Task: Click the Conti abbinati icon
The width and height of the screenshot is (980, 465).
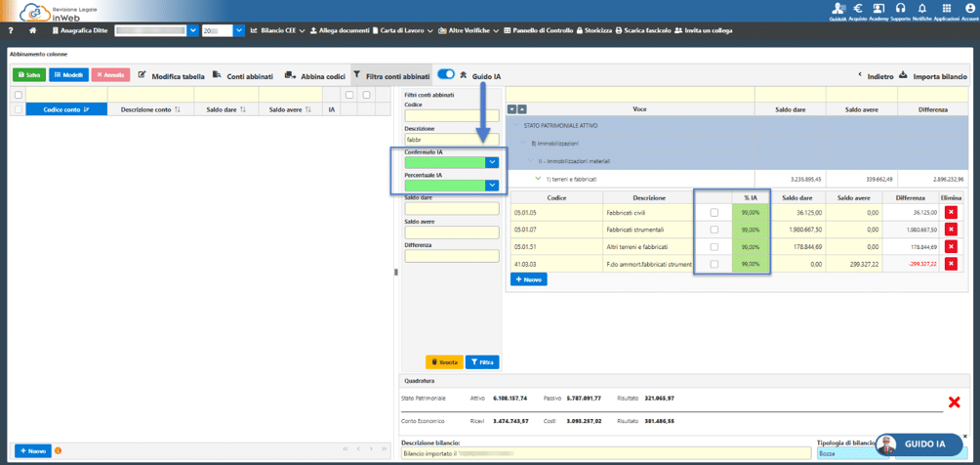Action: pyautogui.click(x=217, y=74)
